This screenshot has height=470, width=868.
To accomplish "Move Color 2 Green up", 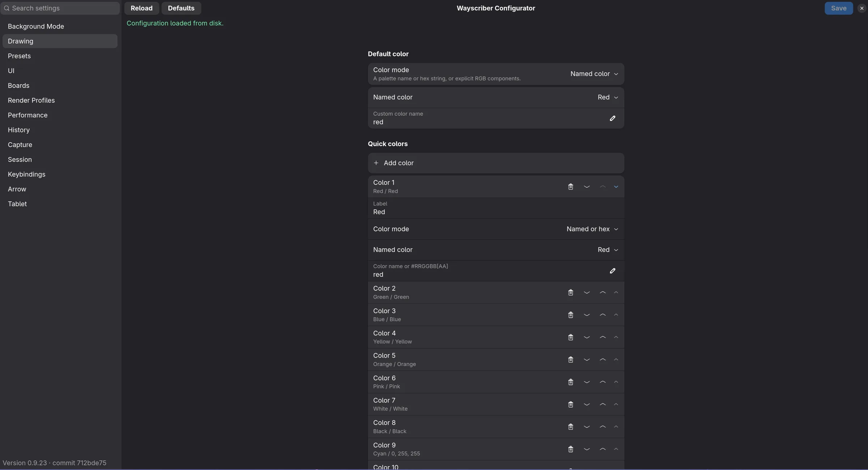I will (x=603, y=292).
